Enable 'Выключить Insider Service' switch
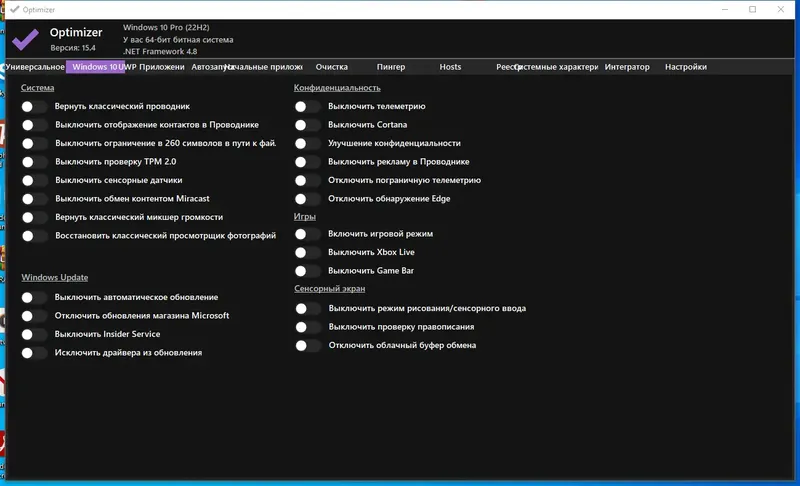This screenshot has height=486, width=800. pos(34,334)
